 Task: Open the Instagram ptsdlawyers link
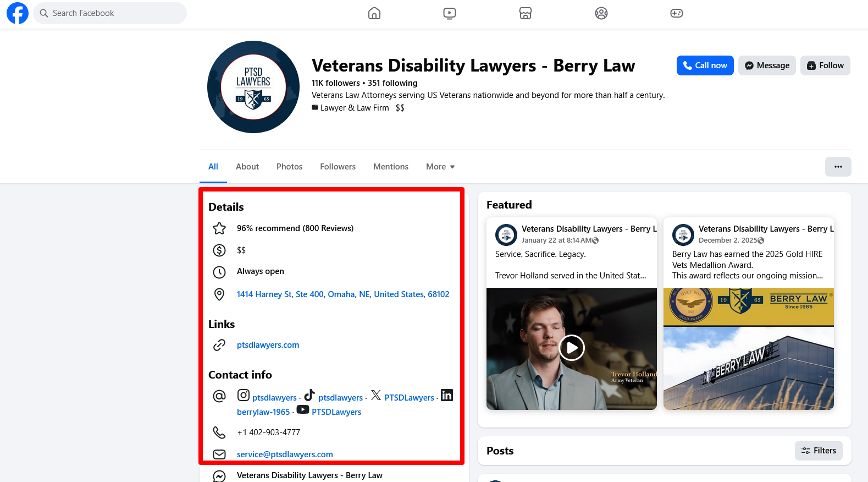click(x=274, y=398)
